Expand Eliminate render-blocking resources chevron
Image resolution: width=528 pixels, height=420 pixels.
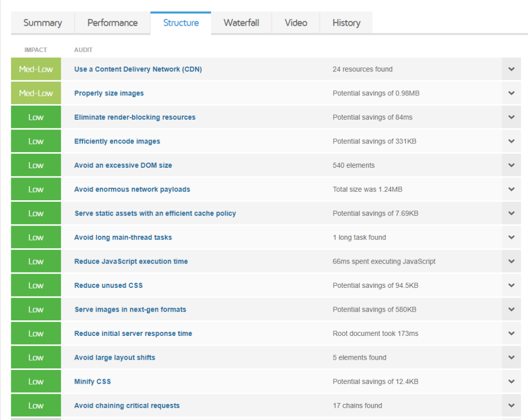pyautogui.click(x=511, y=117)
